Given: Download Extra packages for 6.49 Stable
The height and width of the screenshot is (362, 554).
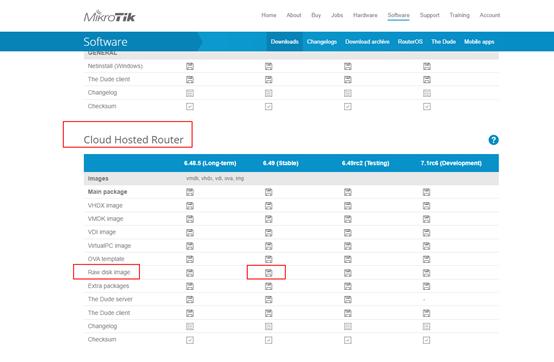Looking at the screenshot, I should [x=269, y=286].
